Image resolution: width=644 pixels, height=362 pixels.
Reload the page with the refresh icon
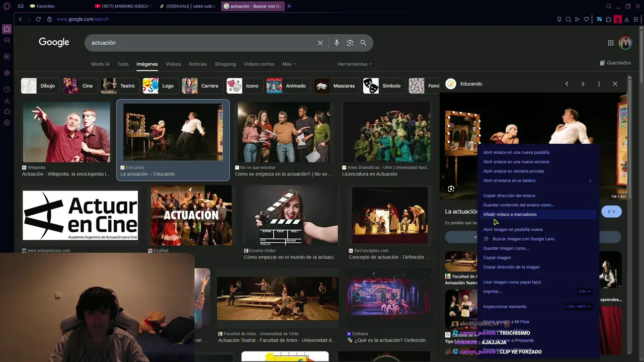coord(38,19)
